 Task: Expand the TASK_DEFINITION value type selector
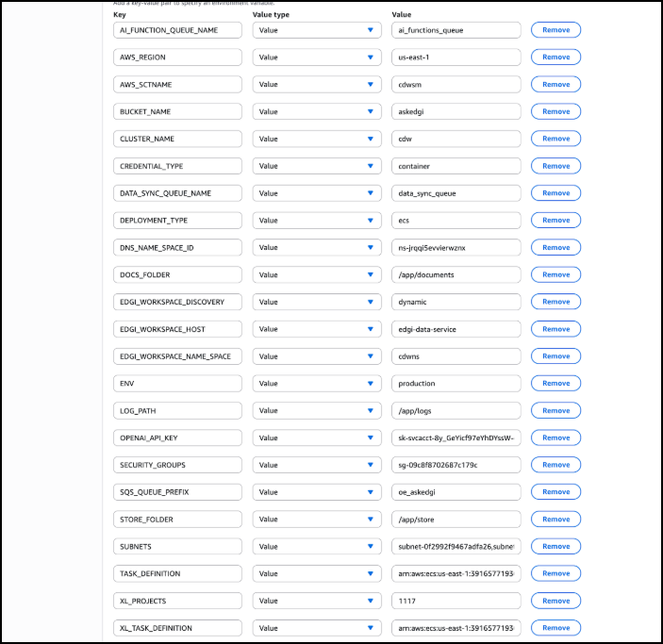316,573
